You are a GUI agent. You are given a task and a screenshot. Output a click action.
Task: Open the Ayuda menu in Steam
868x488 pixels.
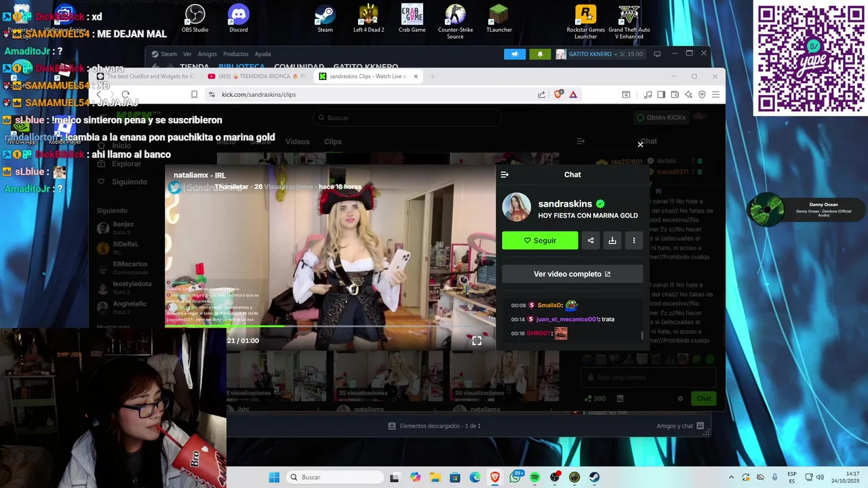pyautogui.click(x=262, y=54)
